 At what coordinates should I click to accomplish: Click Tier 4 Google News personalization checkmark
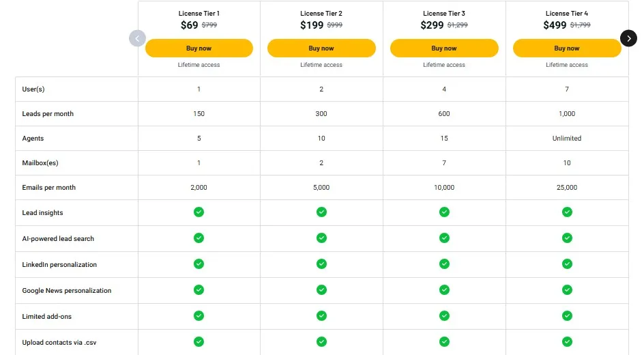pyautogui.click(x=567, y=290)
